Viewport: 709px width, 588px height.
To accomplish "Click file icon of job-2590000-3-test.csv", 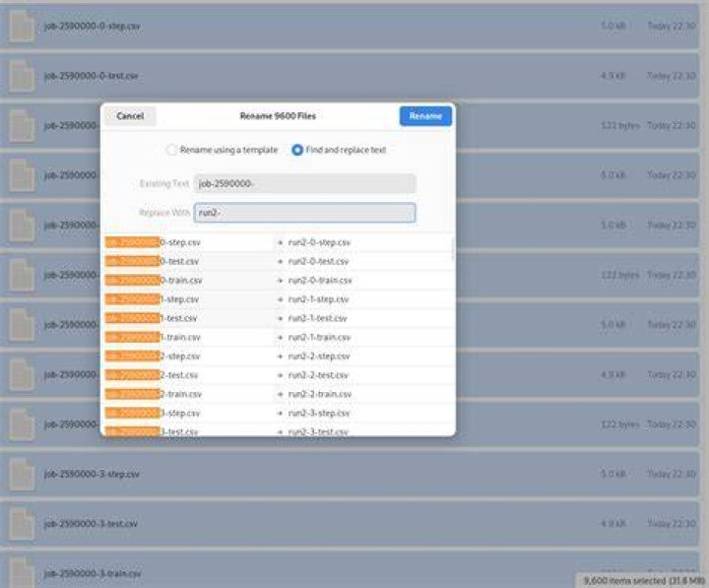I will tap(22, 524).
